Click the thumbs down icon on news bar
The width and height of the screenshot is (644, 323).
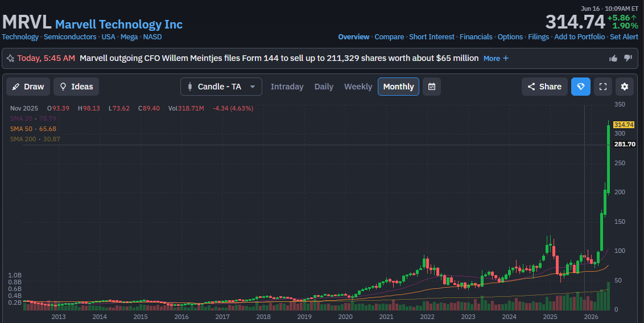pyautogui.click(x=628, y=59)
